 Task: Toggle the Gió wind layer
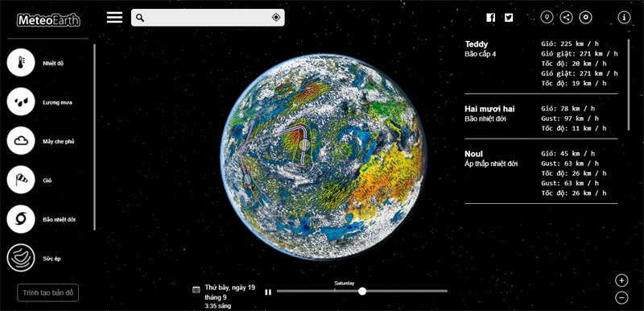coord(21,180)
